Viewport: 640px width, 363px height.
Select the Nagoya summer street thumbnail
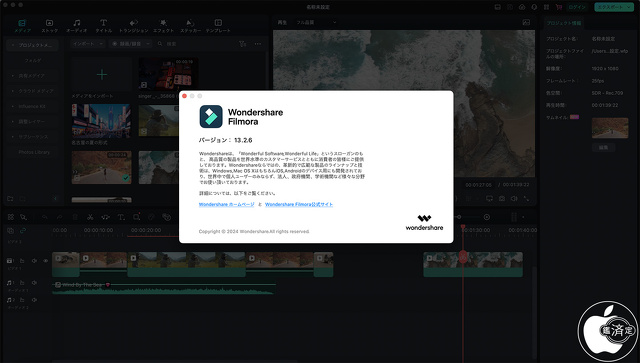point(102,121)
